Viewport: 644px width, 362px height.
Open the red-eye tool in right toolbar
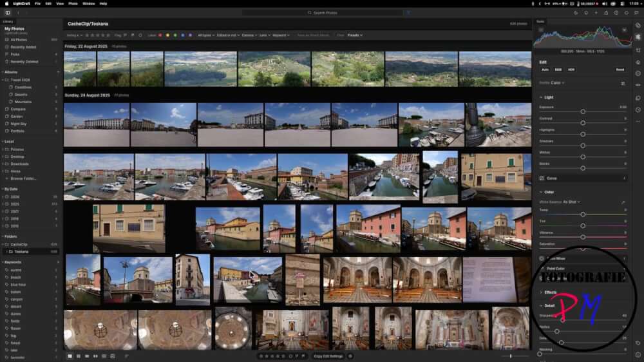pos(638,85)
